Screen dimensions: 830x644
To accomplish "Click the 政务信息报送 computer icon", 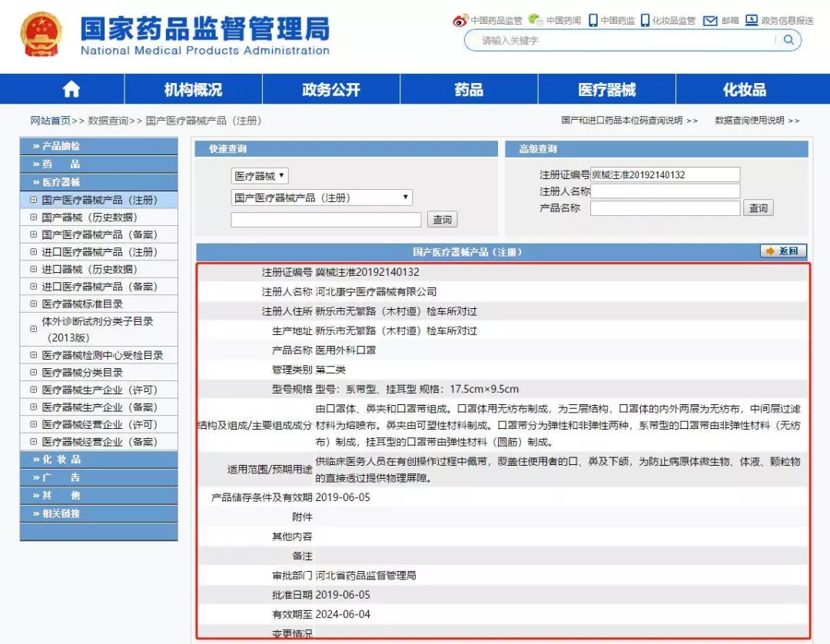I will (751, 20).
